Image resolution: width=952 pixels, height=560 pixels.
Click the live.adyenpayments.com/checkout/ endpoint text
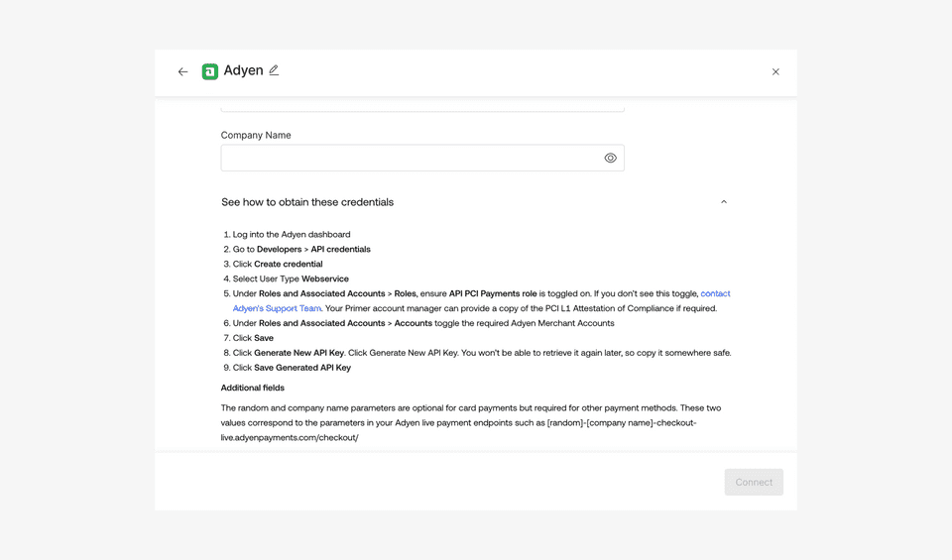pyautogui.click(x=289, y=437)
